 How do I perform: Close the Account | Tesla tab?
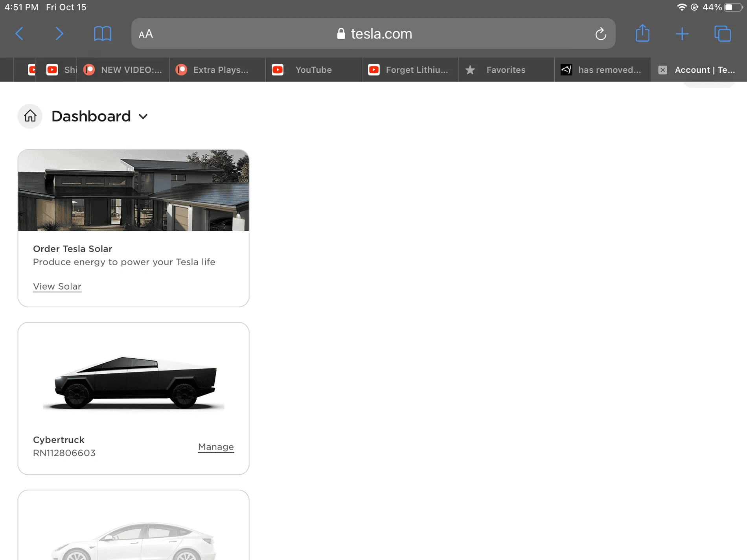[662, 70]
